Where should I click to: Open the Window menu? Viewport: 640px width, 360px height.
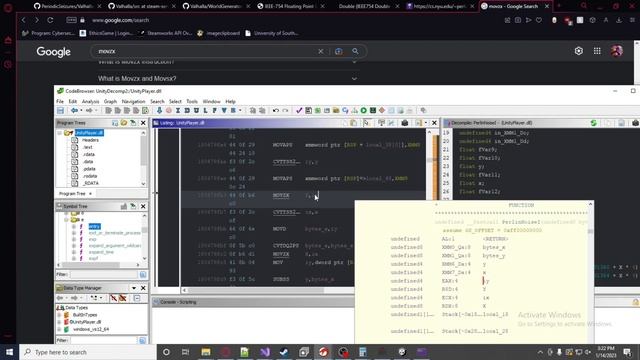211,101
